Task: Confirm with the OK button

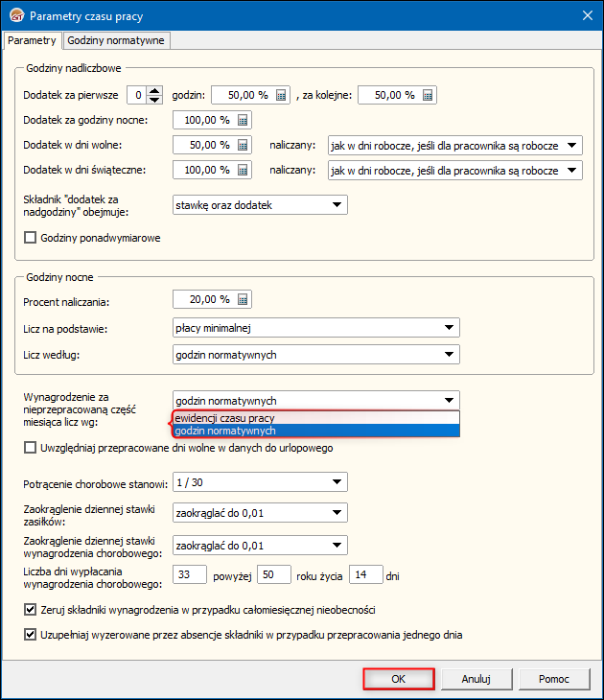Action: point(399,679)
